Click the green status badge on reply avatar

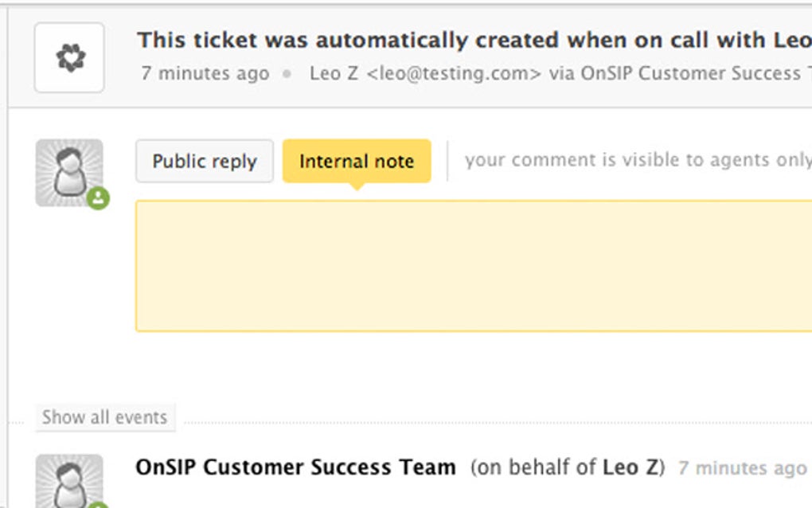(x=99, y=198)
